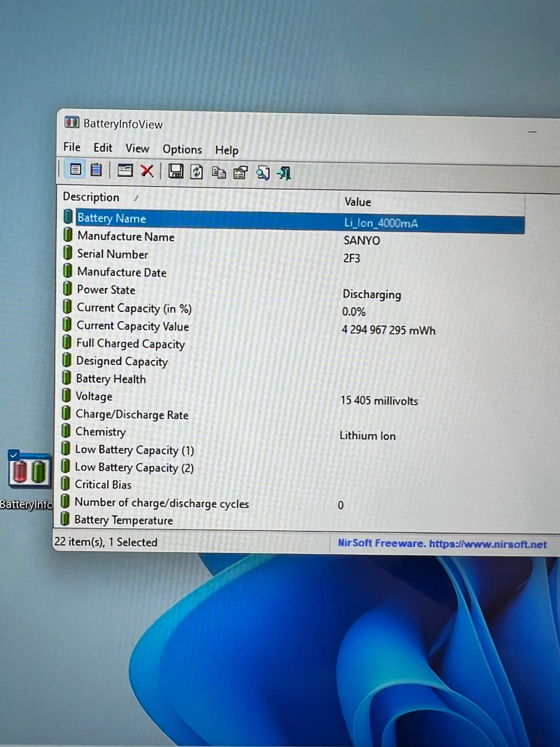The height and width of the screenshot is (747, 560).
Task: Open the File menu
Action: pos(72,147)
